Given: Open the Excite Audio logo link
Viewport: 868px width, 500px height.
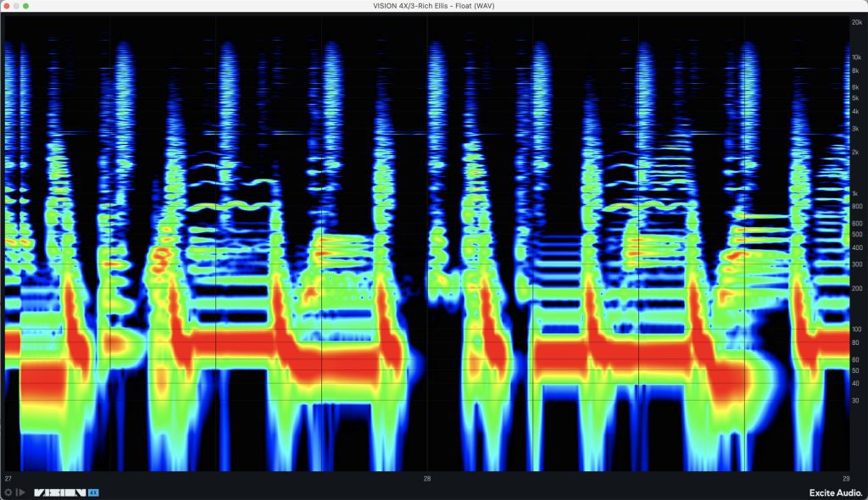Looking at the screenshot, I should pos(833,492).
